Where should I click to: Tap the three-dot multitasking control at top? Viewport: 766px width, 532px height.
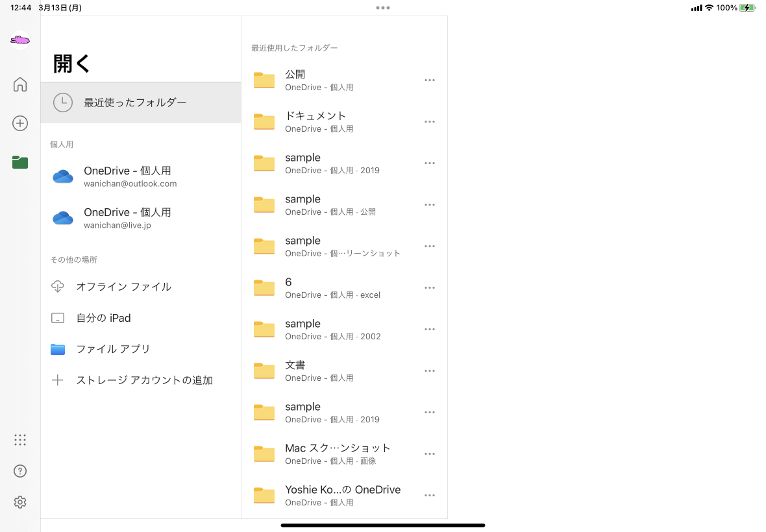[383, 8]
